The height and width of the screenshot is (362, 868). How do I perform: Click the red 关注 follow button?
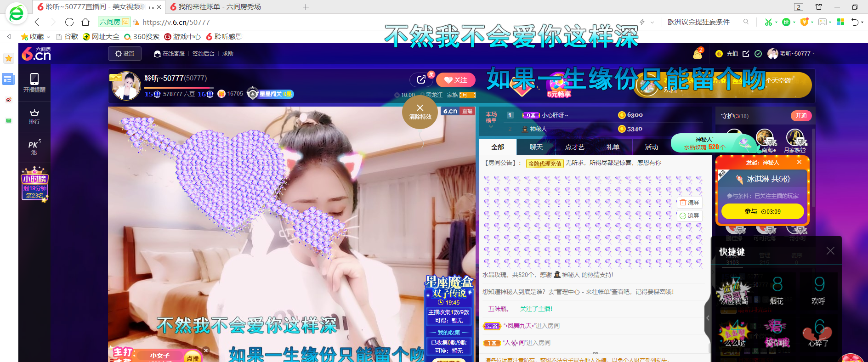(x=455, y=80)
